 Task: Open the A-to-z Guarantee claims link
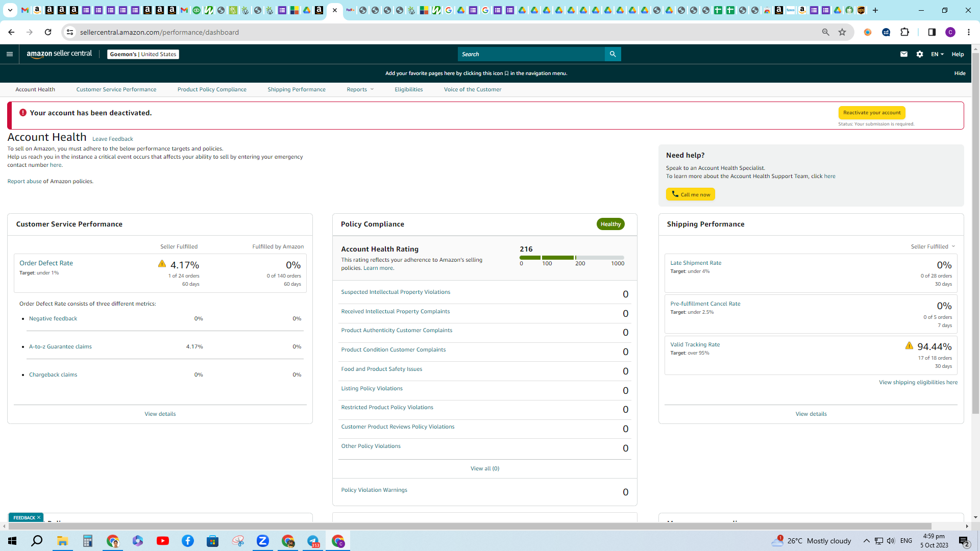(x=60, y=346)
